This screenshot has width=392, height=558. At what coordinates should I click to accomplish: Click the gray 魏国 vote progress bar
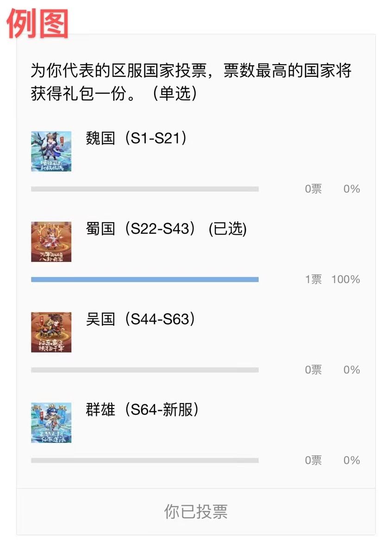click(x=144, y=189)
